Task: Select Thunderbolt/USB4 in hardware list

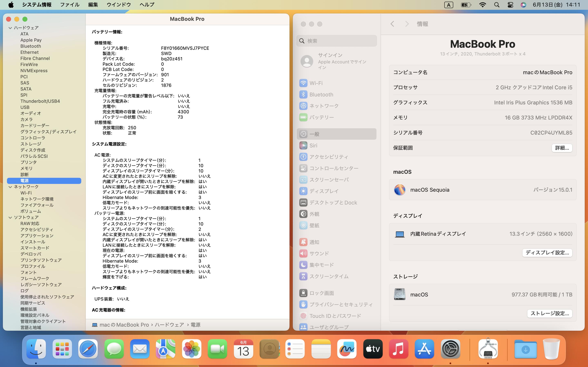Action: 40,101
